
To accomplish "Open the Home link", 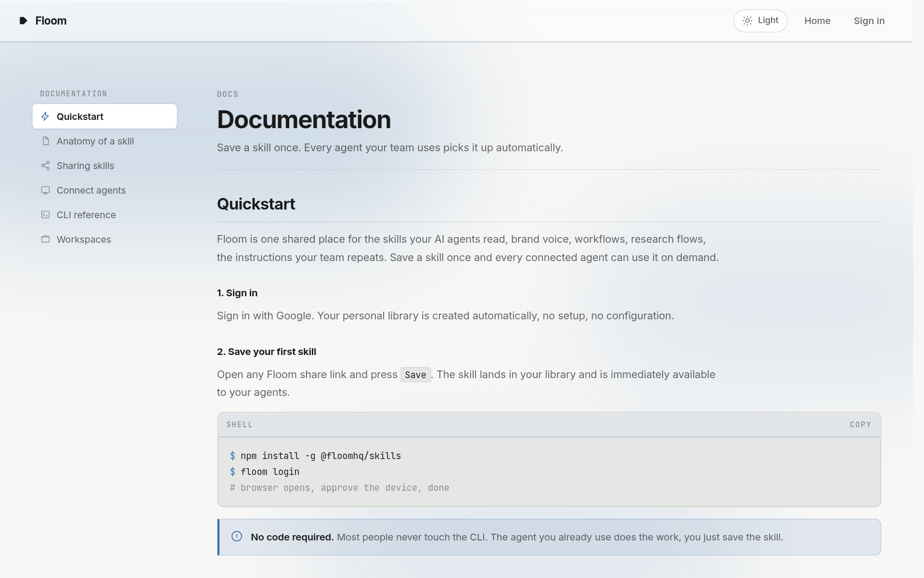I will pos(817,21).
